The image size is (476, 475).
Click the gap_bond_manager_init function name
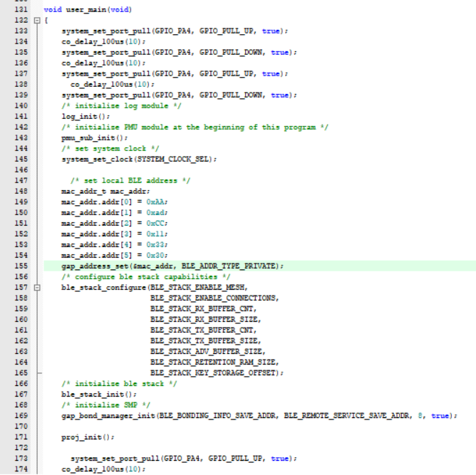[x=108, y=415]
